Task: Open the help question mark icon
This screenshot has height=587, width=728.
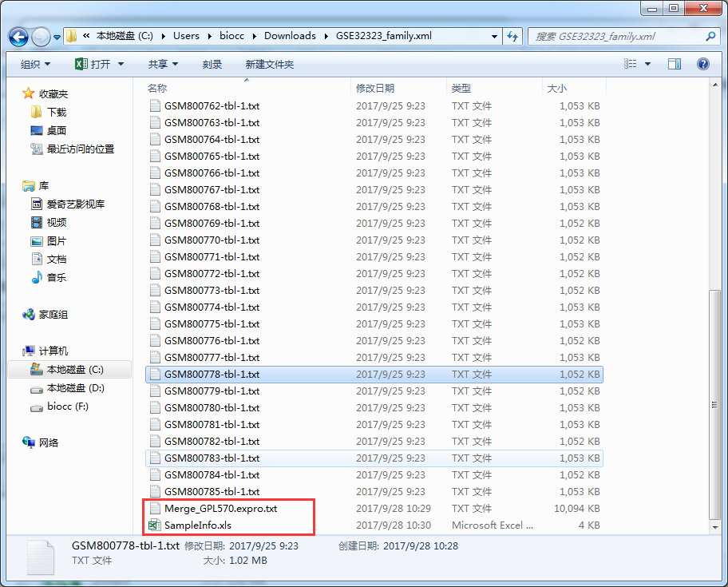Action: 703,64
